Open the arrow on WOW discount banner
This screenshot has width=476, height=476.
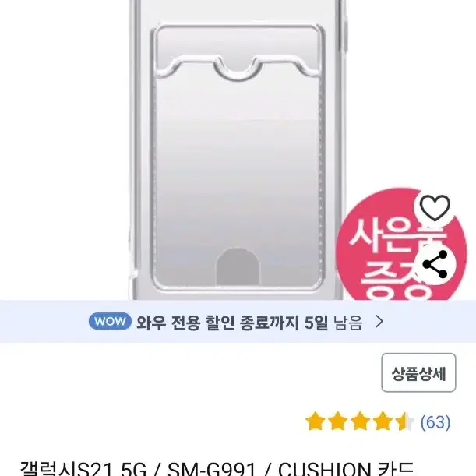[x=379, y=321]
